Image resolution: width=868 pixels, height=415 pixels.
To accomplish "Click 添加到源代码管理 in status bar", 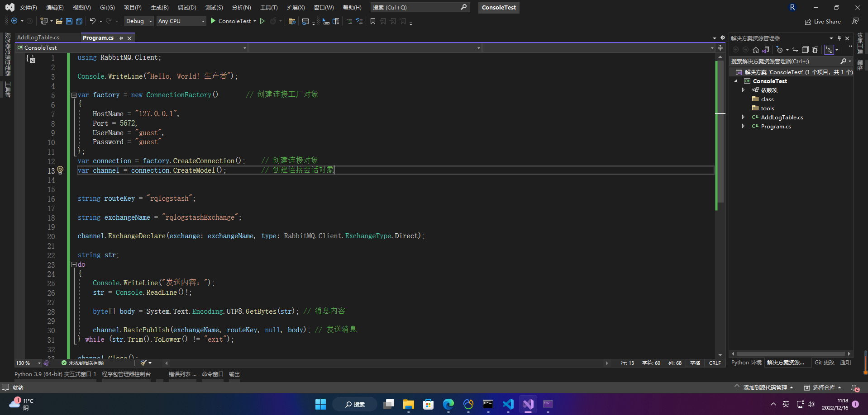I will click(x=764, y=388).
